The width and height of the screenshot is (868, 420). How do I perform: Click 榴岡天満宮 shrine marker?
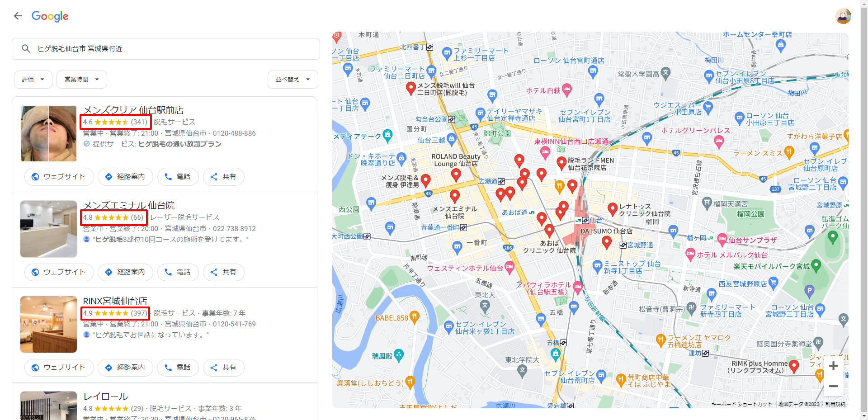click(707, 203)
